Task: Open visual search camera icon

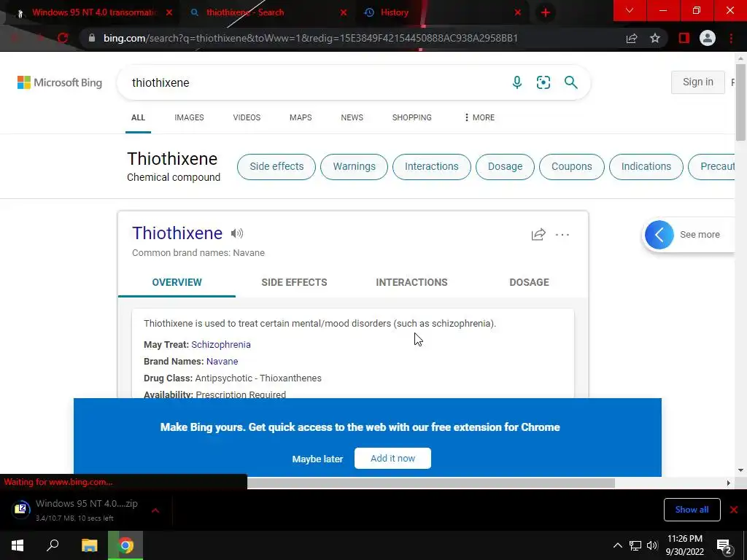Action: click(543, 82)
